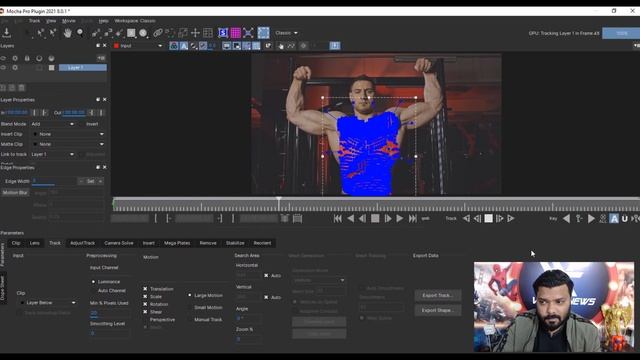Select Layer 1 in the layers list
640x360 pixels.
(x=83, y=68)
